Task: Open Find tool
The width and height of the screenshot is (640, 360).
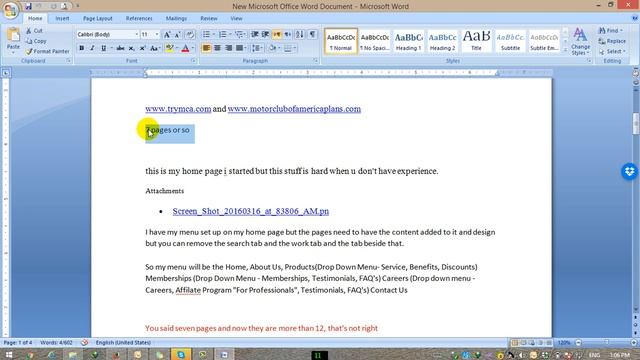Action: (x=611, y=31)
